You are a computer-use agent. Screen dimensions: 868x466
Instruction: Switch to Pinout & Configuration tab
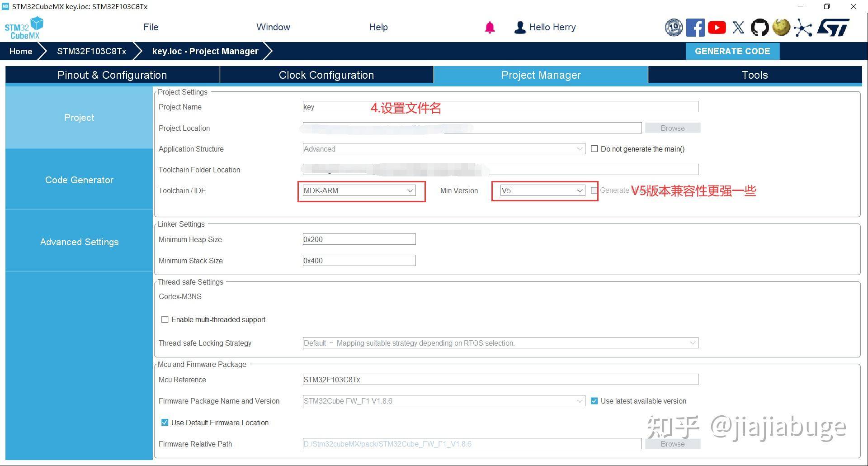(112, 75)
